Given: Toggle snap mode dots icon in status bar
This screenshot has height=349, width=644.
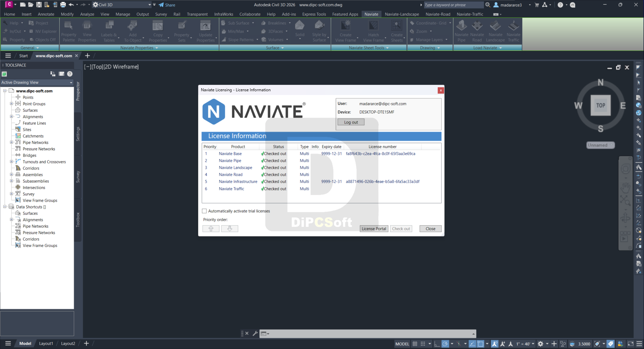Looking at the screenshot, I should [423, 344].
